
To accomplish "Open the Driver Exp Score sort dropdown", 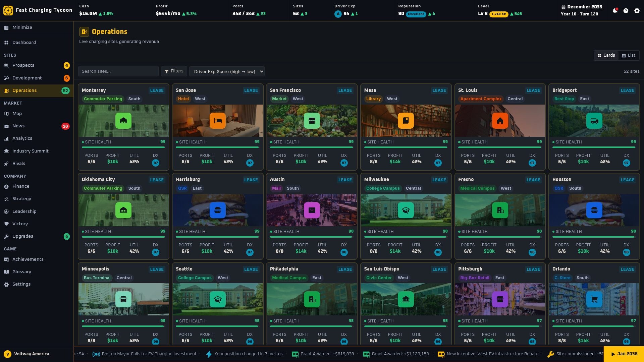I will (x=227, y=71).
